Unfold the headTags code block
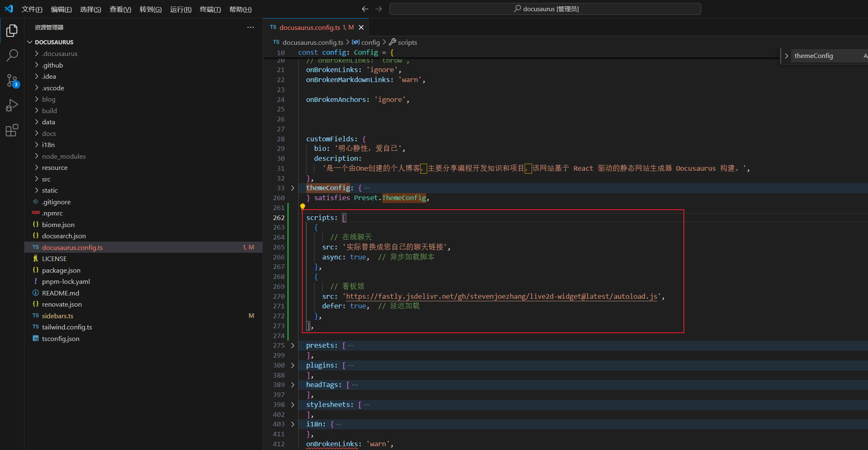The height and width of the screenshot is (450, 868). click(293, 385)
